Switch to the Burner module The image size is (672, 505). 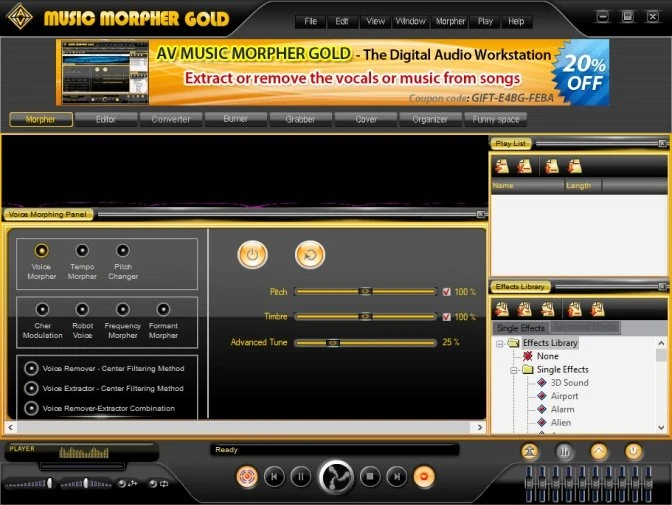[x=236, y=119]
